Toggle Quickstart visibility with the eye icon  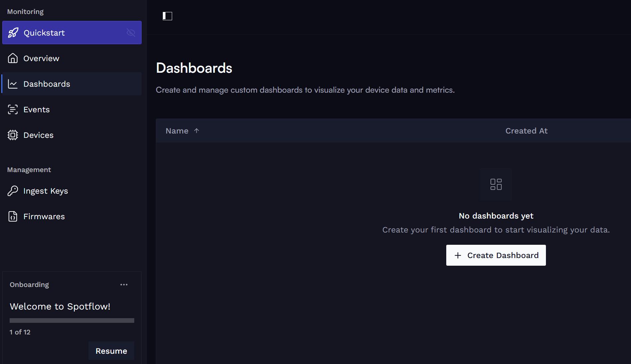(x=131, y=33)
